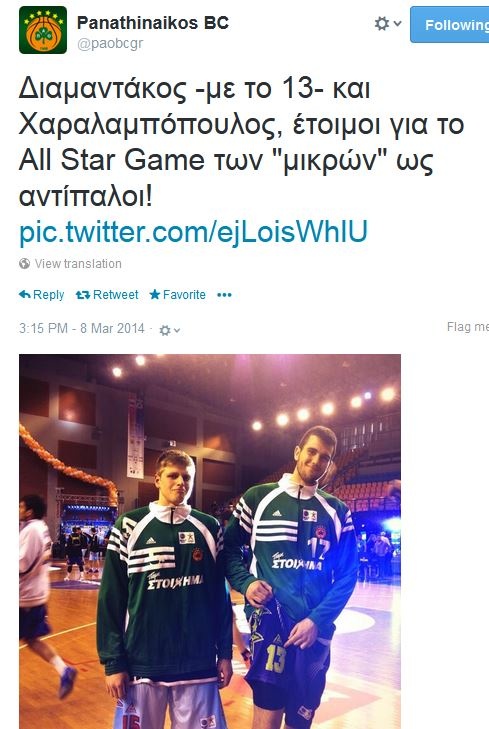Click the Retweet label
The image size is (489, 729).
coord(115,295)
